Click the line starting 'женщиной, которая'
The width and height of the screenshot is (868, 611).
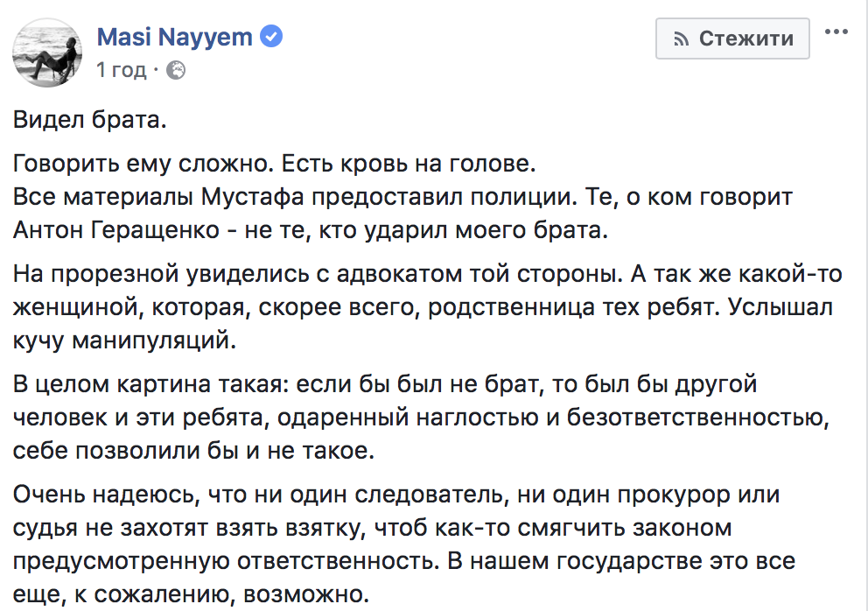423,307
